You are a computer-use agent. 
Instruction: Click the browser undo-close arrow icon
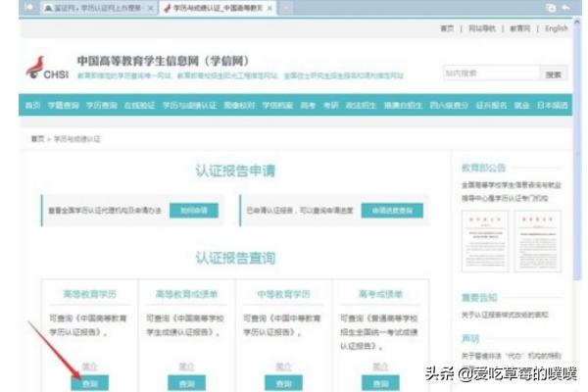pos(566,8)
